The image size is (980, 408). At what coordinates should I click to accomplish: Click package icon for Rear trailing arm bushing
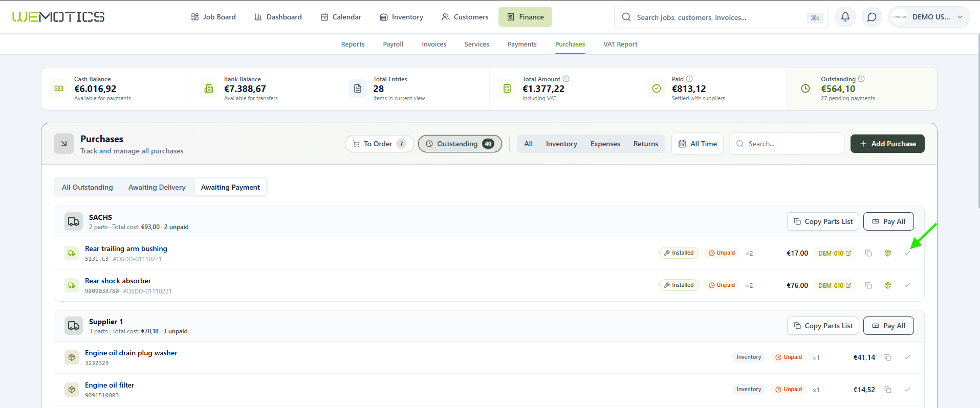point(888,253)
